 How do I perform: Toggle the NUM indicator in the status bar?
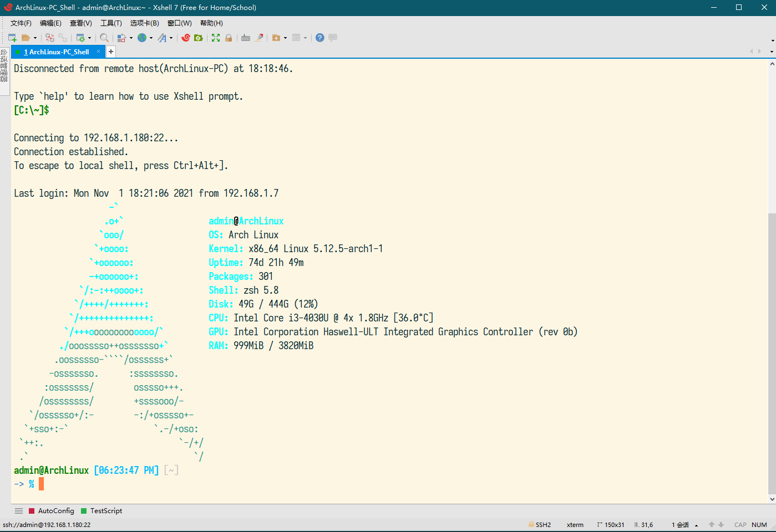759,524
